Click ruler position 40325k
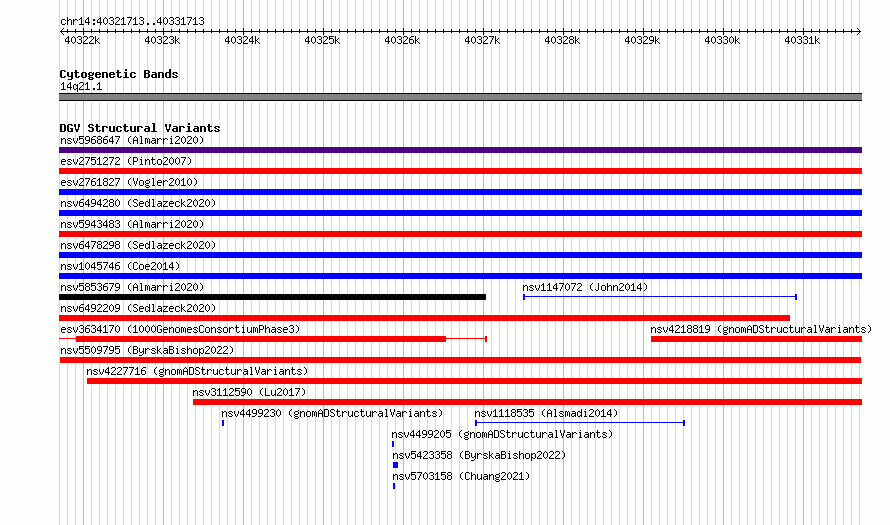Screen dimensions: 890x525 322,40
